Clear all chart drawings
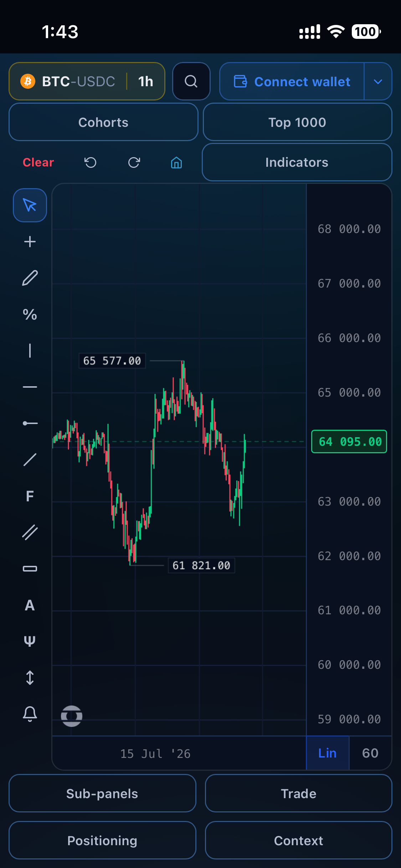Screen dimensions: 401x868 click(x=38, y=162)
